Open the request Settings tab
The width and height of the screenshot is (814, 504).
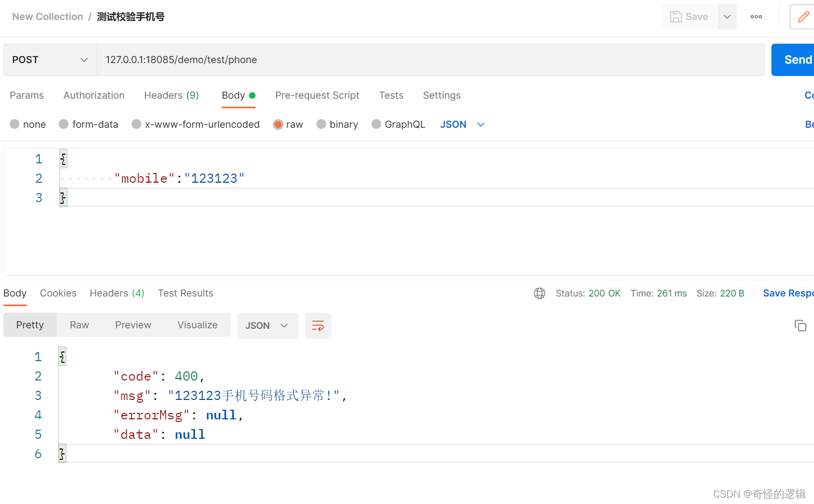coord(442,95)
